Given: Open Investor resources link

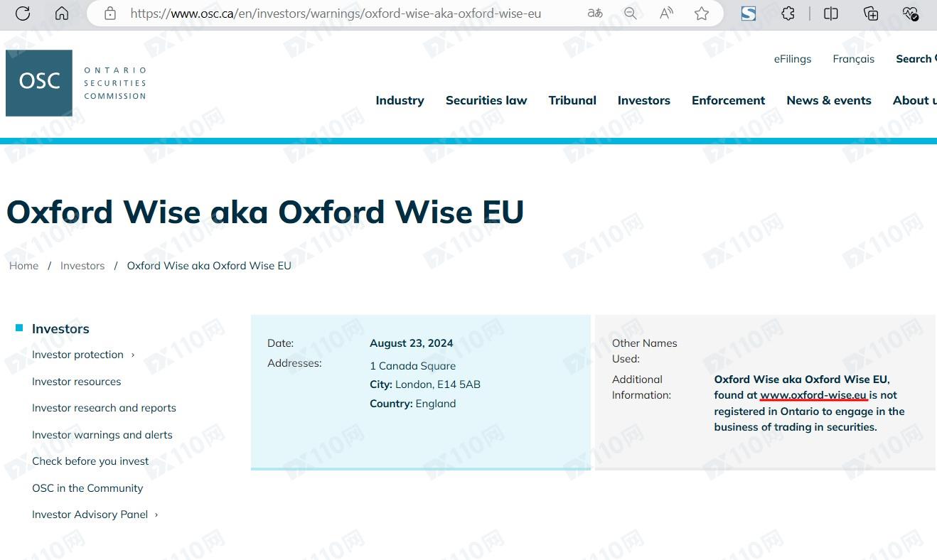Looking at the screenshot, I should (x=76, y=382).
